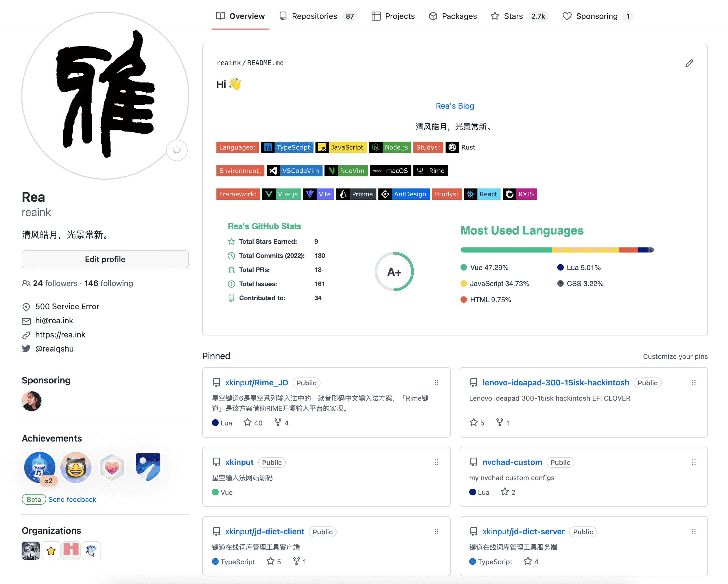The image size is (728, 584).
Task: Open the Stars tab
Action: click(513, 16)
